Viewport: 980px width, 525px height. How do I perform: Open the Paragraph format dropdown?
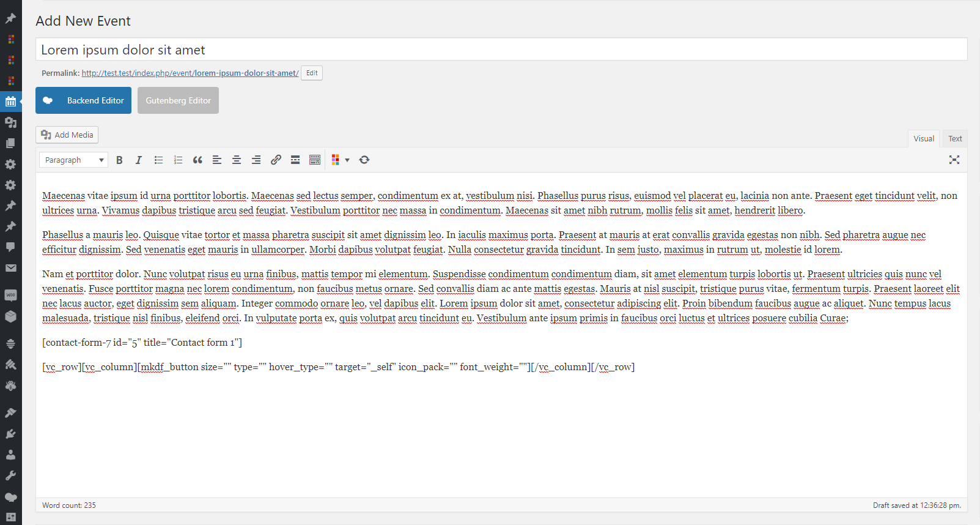(73, 160)
